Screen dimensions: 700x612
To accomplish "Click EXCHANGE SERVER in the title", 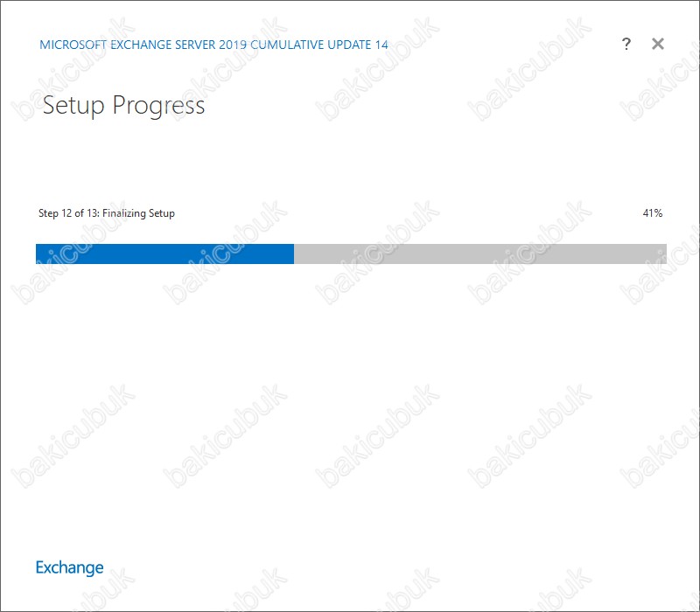I will pos(163,45).
